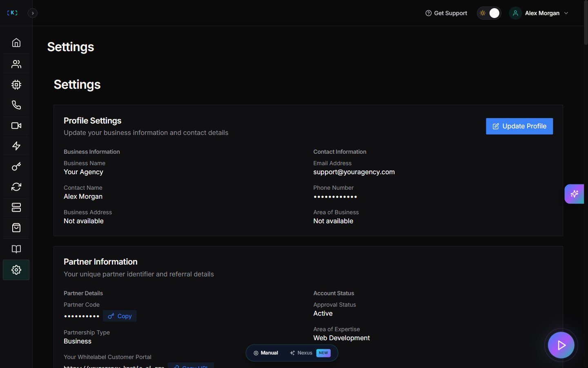Open the open-book documentation icon in the sidebar
Screen dimensions: 588x368
pos(16,249)
